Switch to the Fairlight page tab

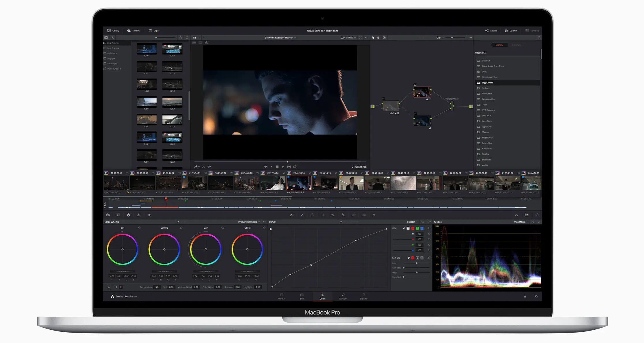343,297
